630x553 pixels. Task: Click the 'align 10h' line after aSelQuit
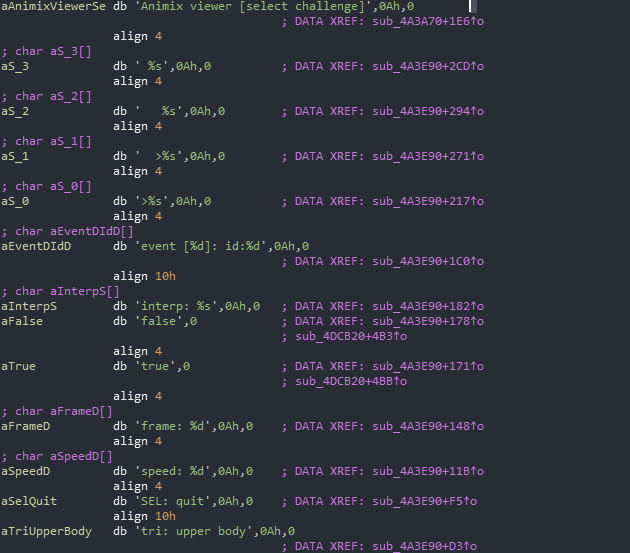tap(144, 516)
